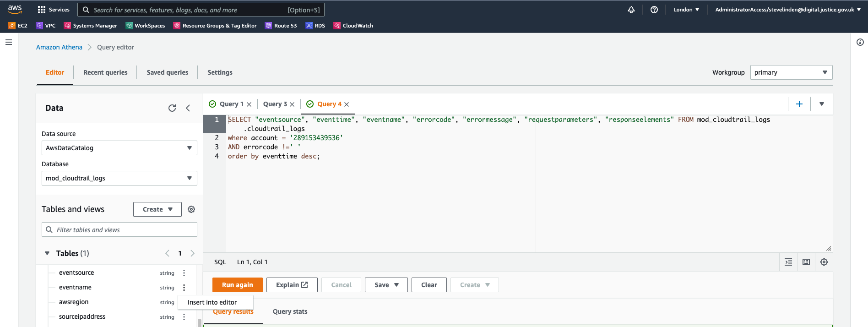Click the AWS services search field
This screenshot has height=327, width=868.
tap(201, 10)
